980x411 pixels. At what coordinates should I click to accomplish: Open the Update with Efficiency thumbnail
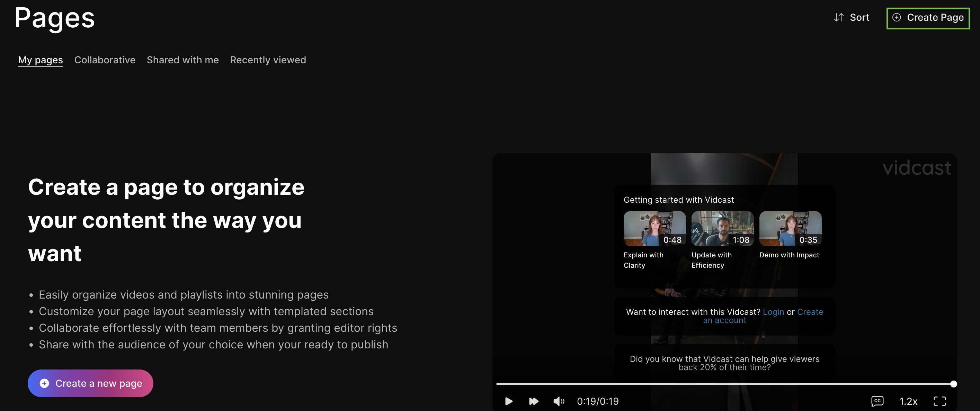click(722, 229)
